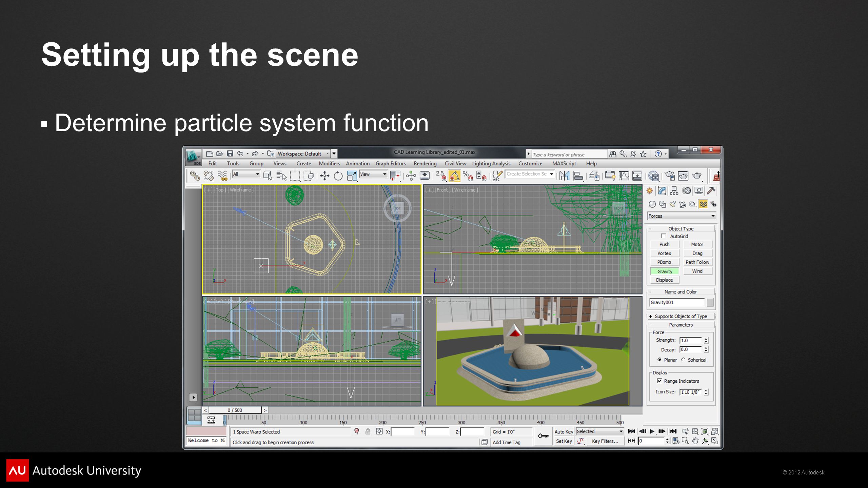Select the Select and Move tool
Image resolution: width=868 pixels, height=488 pixels.
click(x=324, y=176)
